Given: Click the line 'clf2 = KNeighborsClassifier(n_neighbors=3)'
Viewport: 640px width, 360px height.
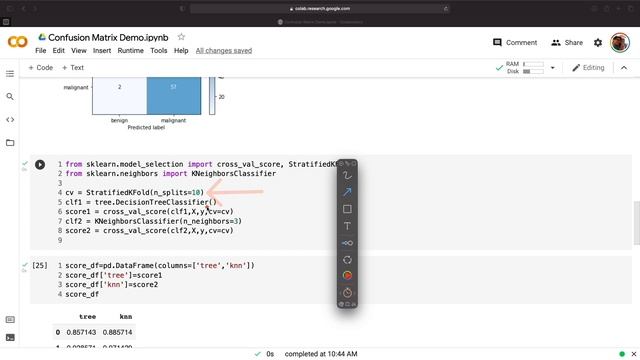Looking at the screenshot, I should tap(153, 221).
